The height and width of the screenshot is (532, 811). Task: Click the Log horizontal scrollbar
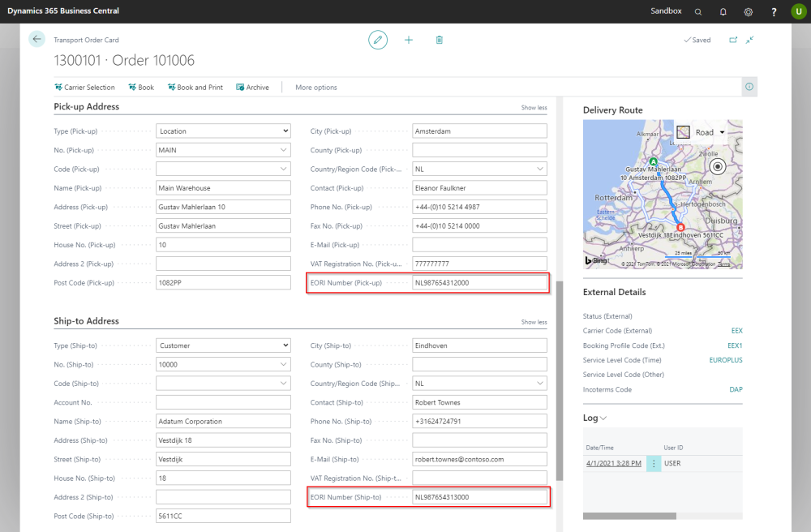[x=629, y=515]
